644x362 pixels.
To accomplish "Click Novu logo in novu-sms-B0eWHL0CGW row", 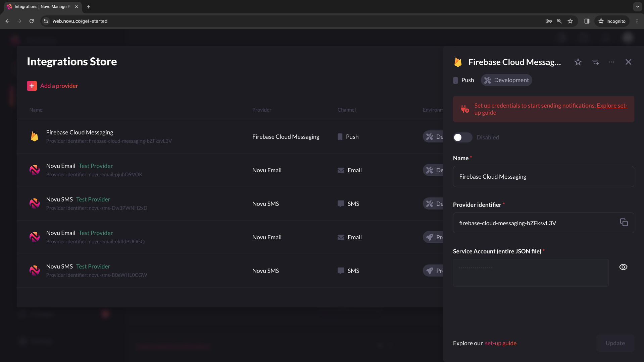I will click(35, 270).
